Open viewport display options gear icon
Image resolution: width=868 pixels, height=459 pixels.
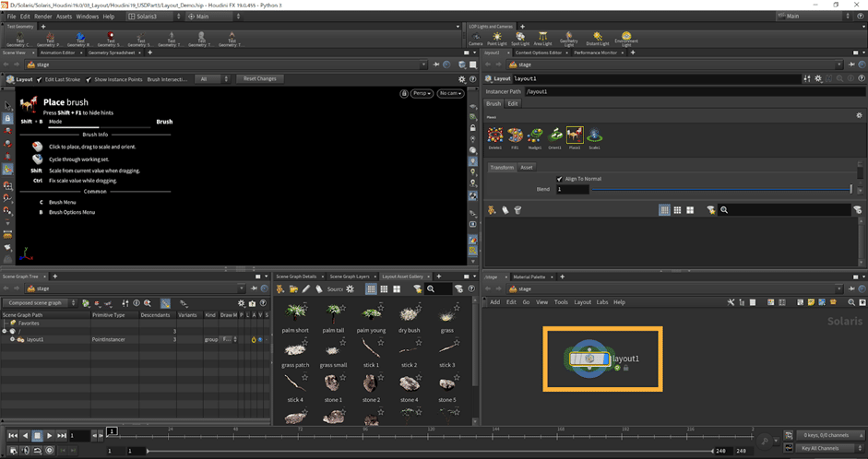(462, 79)
